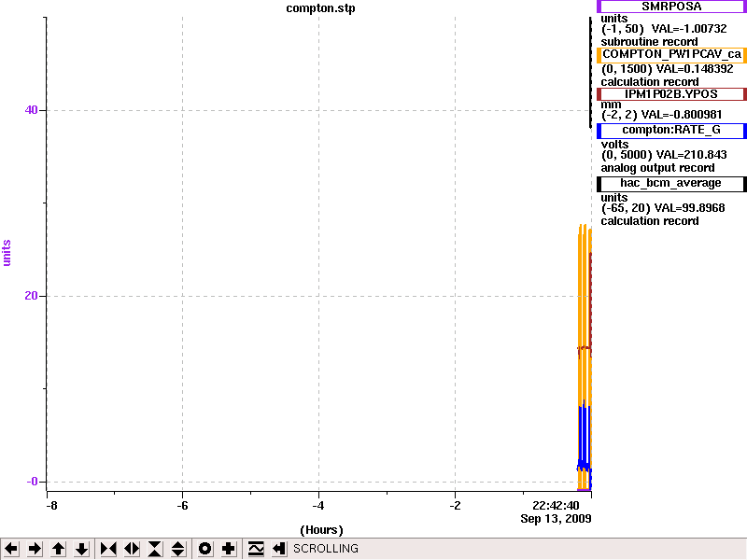The image size is (747, 560).
Task: Zoom out on time axis (outward triangles icon)
Action: pos(132,549)
